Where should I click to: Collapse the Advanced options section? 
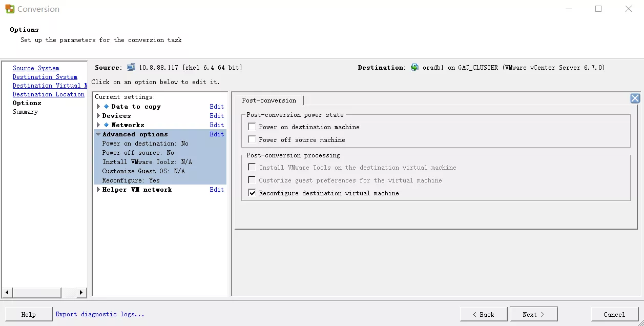[x=98, y=134]
